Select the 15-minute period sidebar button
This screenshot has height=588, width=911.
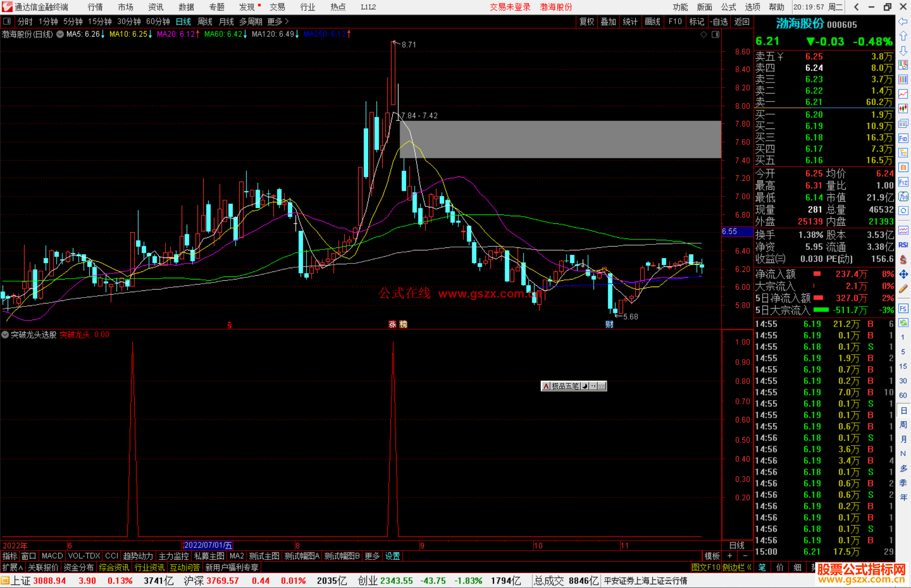coord(903,366)
